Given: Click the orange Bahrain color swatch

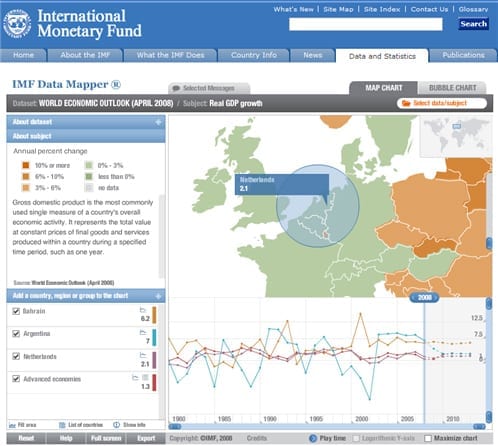Looking at the screenshot, I should [154, 315].
